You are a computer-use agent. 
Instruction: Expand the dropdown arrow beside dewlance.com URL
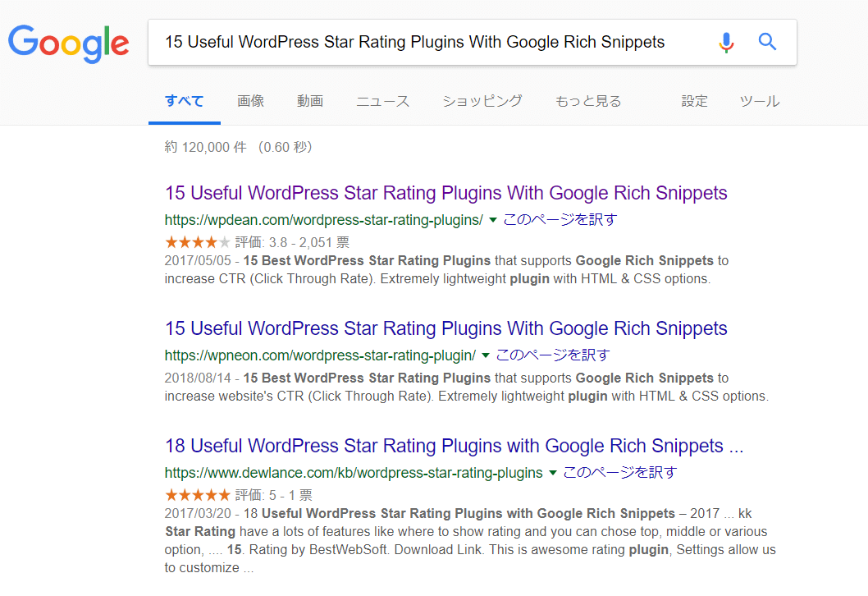pos(553,473)
